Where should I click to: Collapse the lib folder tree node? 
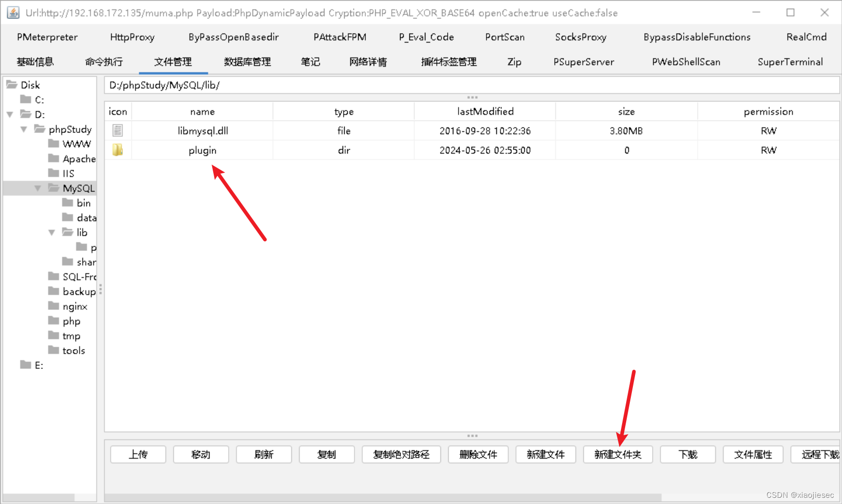[51, 232]
